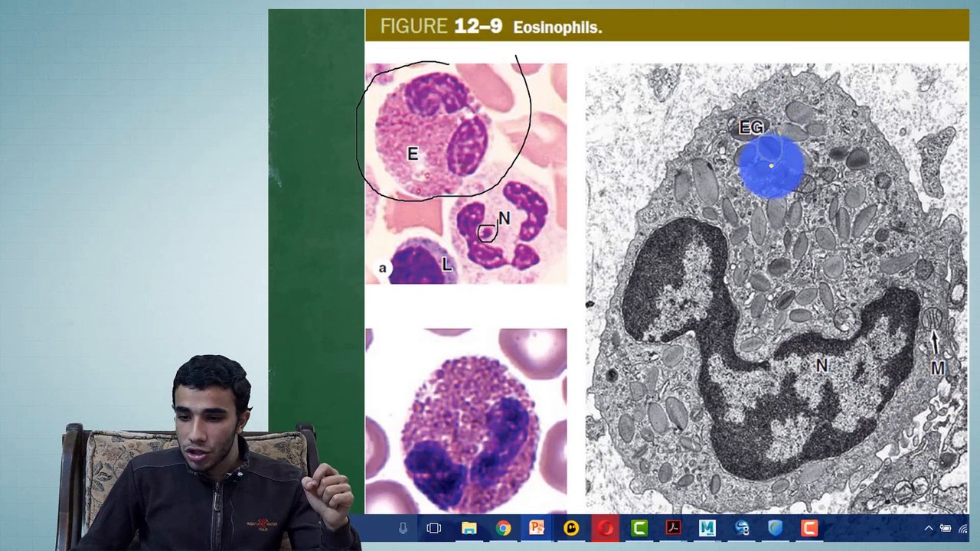The width and height of the screenshot is (980, 551).
Task: Open Task View from the taskbar
Action: click(434, 528)
